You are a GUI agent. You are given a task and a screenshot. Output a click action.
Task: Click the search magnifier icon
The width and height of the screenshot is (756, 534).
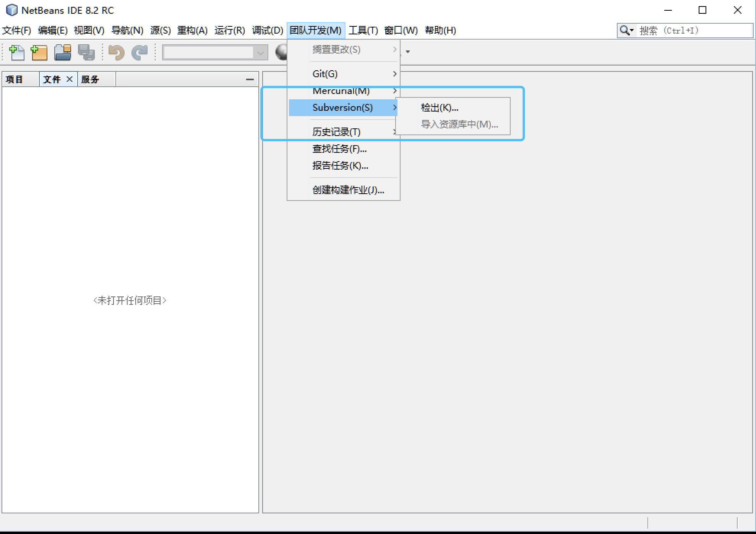(x=625, y=30)
